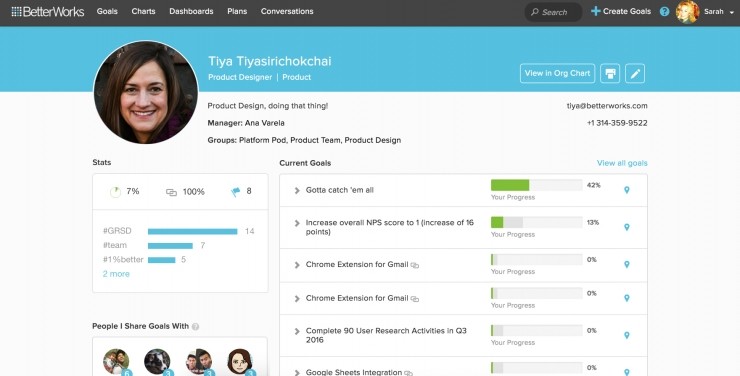
Task: Click the 42% progress bar
Action: [537, 185]
